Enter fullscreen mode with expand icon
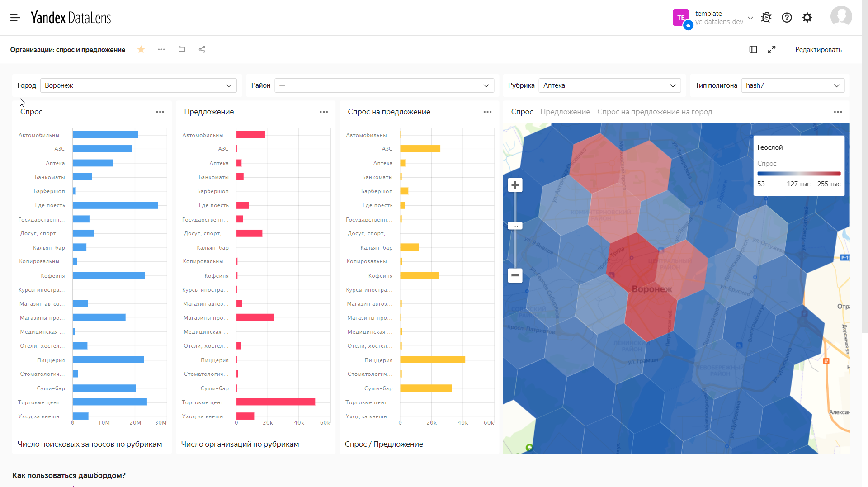Viewport: 868px width, 487px height. click(x=772, y=50)
